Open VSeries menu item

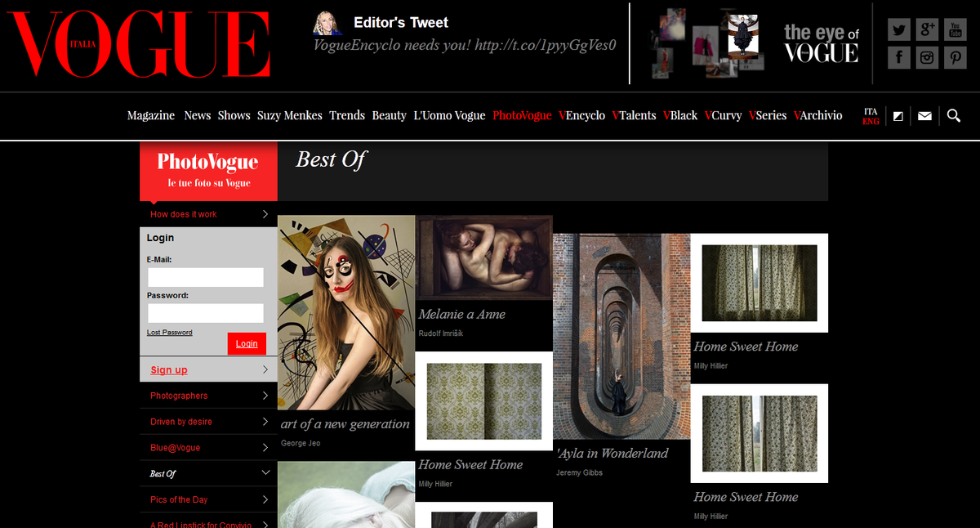(x=768, y=116)
